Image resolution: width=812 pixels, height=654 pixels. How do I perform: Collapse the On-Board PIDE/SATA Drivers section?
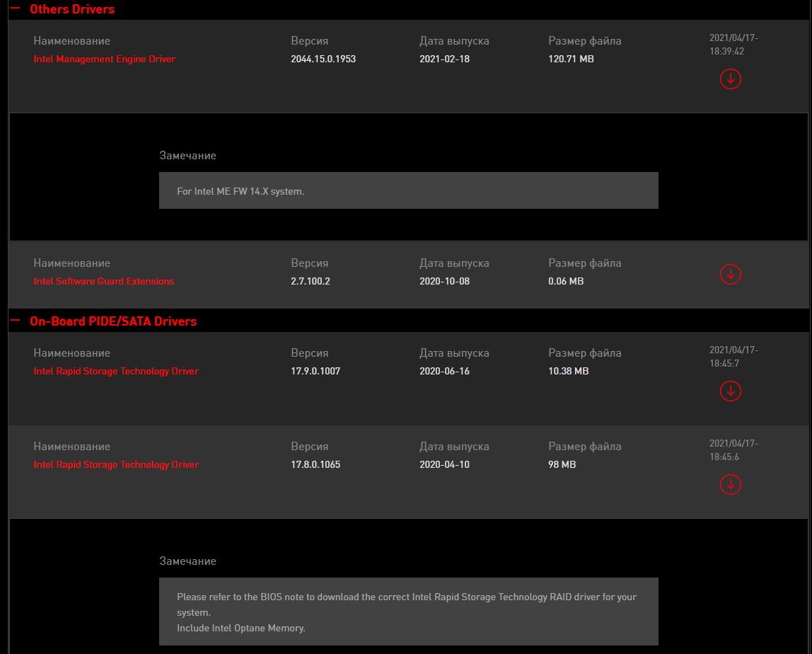point(15,321)
